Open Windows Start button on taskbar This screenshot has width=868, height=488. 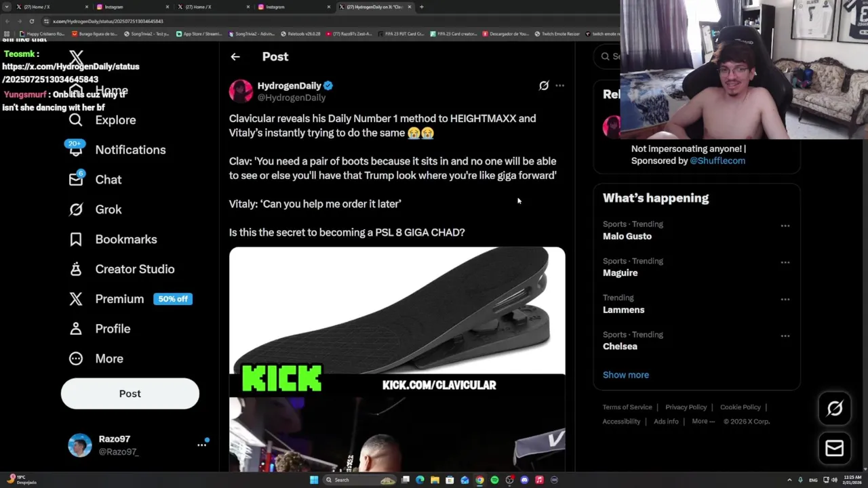click(314, 480)
